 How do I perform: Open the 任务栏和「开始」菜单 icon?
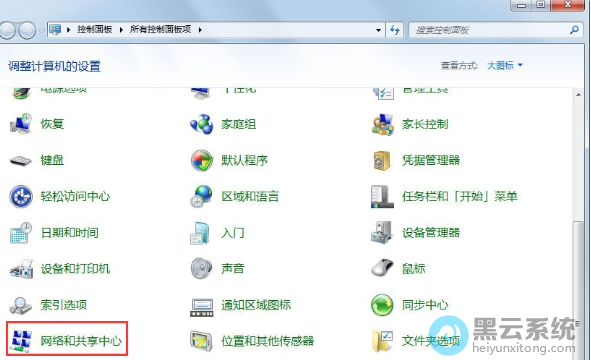click(x=382, y=196)
